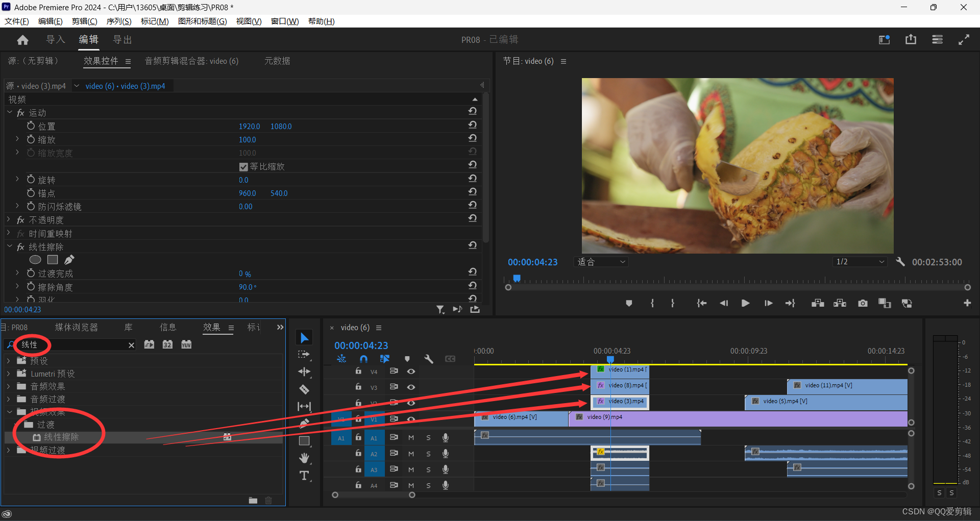This screenshot has height=521, width=980.
Task: Toggle V4 track output eye
Action: [411, 371]
